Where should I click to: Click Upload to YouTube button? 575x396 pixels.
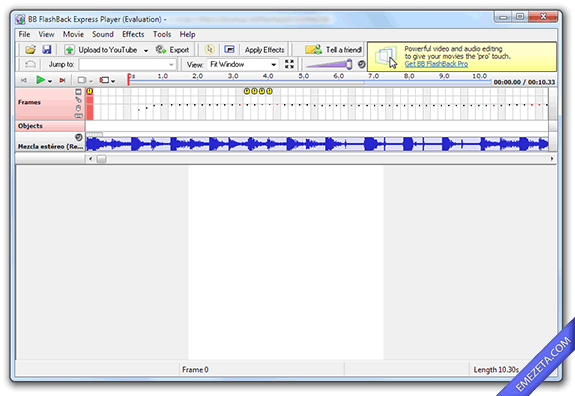[100, 50]
